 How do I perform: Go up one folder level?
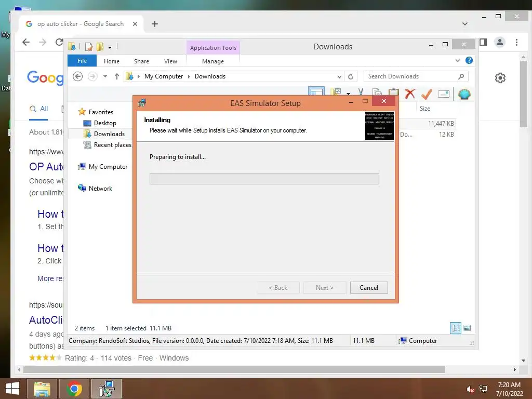(117, 76)
